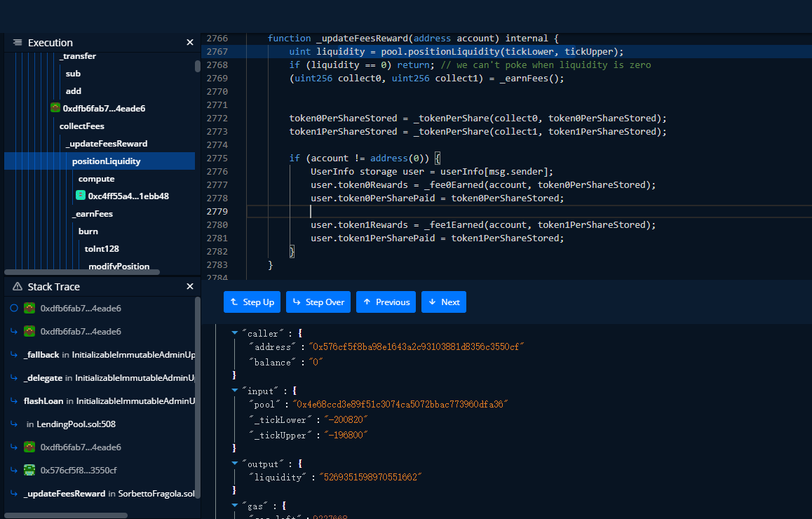This screenshot has height=519, width=812.
Task: Select 0xdfb6fab7...4eade6 in Execution tree
Action: coord(104,109)
